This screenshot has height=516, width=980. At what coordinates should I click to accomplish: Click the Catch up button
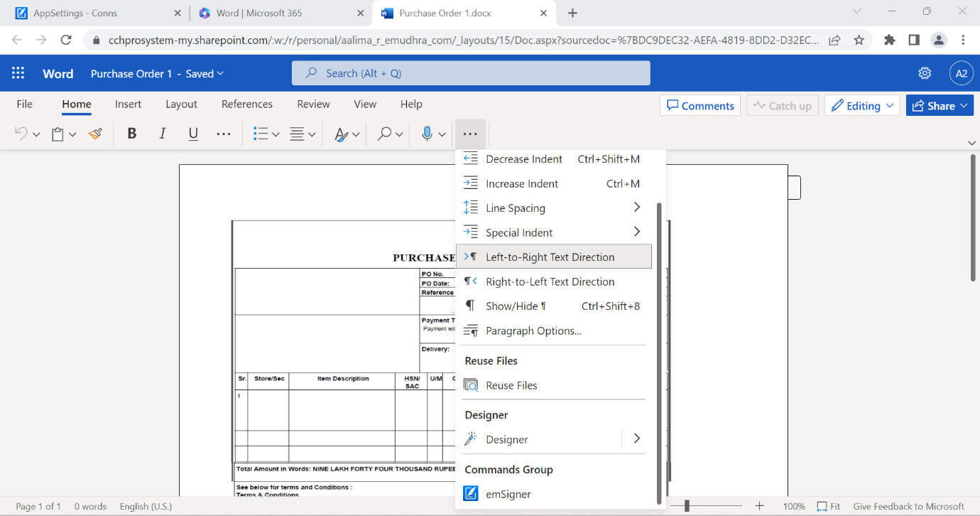(783, 105)
